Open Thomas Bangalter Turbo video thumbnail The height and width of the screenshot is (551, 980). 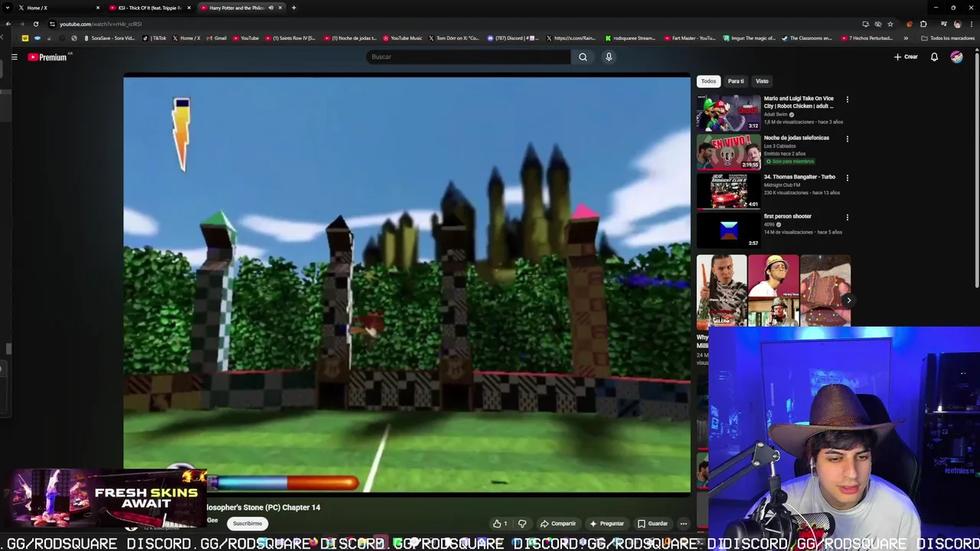(728, 191)
